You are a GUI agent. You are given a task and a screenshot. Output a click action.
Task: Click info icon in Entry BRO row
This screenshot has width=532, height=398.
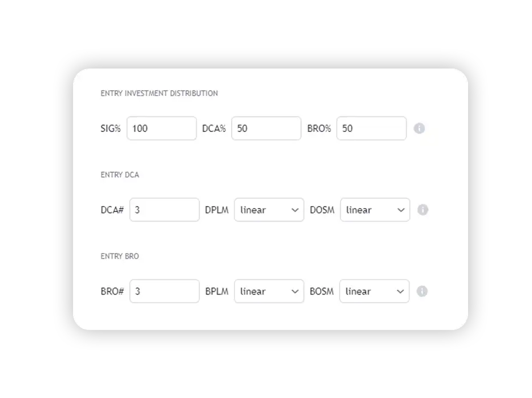[422, 292]
